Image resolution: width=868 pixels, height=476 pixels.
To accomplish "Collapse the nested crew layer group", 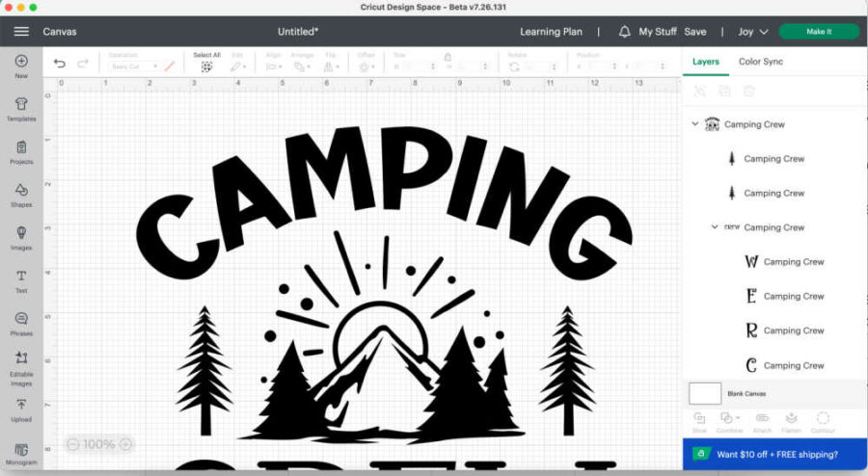I will (715, 227).
